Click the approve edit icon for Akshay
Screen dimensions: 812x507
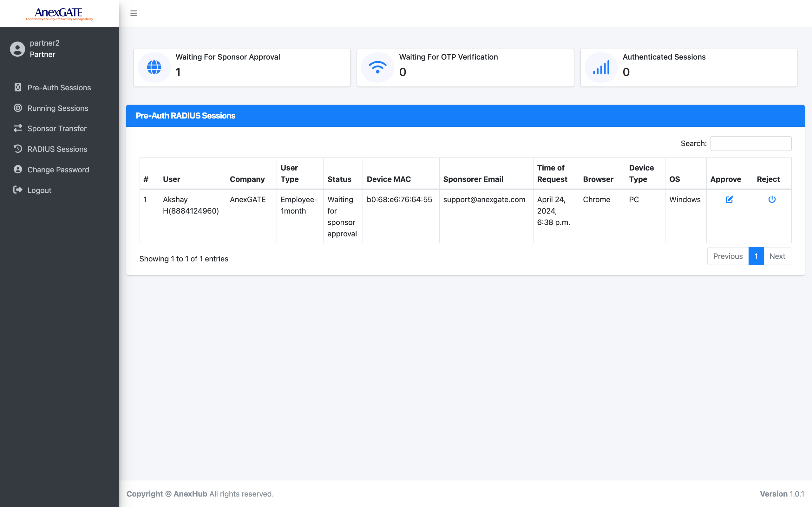[729, 200]
